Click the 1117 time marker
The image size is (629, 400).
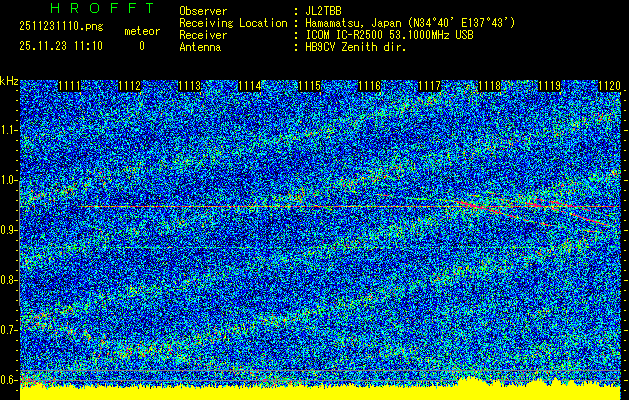point(430,87)
